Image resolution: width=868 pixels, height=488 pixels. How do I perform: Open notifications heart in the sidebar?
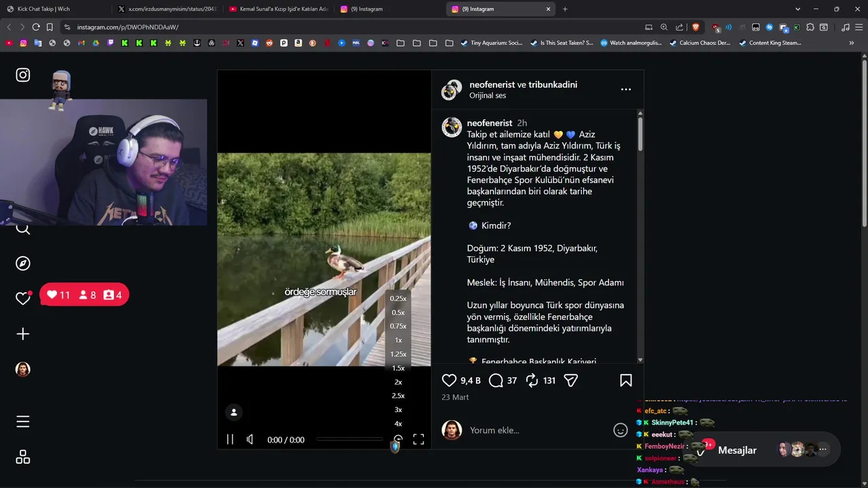click(23, 298)
